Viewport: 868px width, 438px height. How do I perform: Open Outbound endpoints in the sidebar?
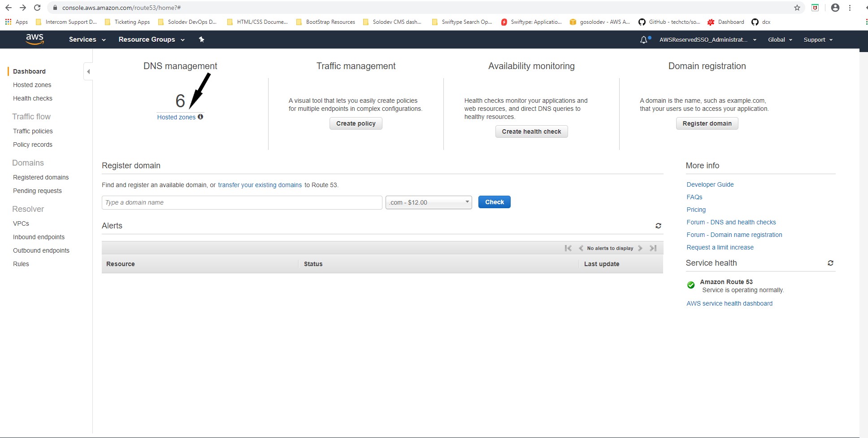pyautogui.click(x=41, y=250)
